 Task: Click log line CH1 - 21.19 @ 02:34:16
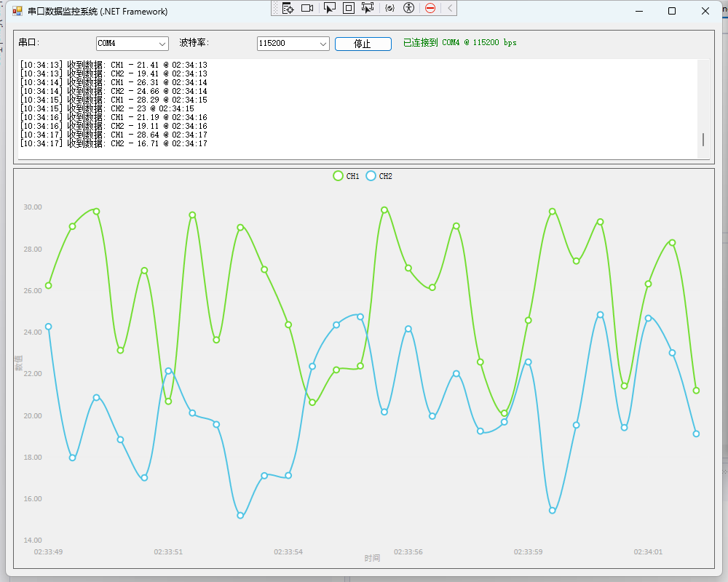[x=114, y=117]
